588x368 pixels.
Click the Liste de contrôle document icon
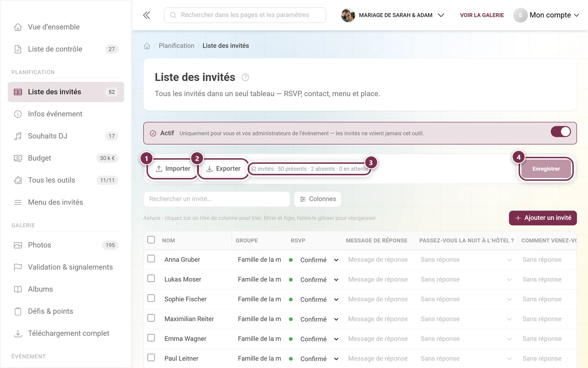(x=18, y=49)
